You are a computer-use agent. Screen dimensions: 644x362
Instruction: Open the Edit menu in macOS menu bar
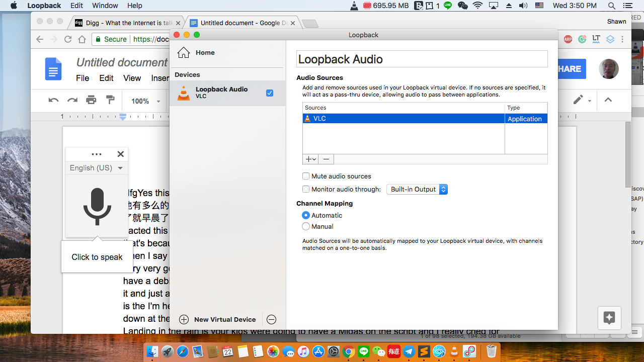point(76,6)
